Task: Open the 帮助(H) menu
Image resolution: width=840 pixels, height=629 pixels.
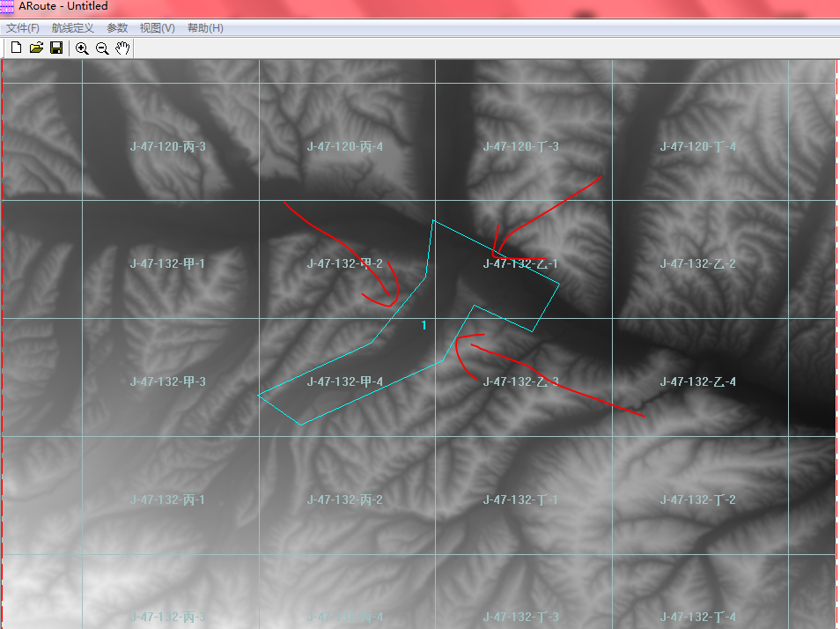Action: [x=205, y=28]
